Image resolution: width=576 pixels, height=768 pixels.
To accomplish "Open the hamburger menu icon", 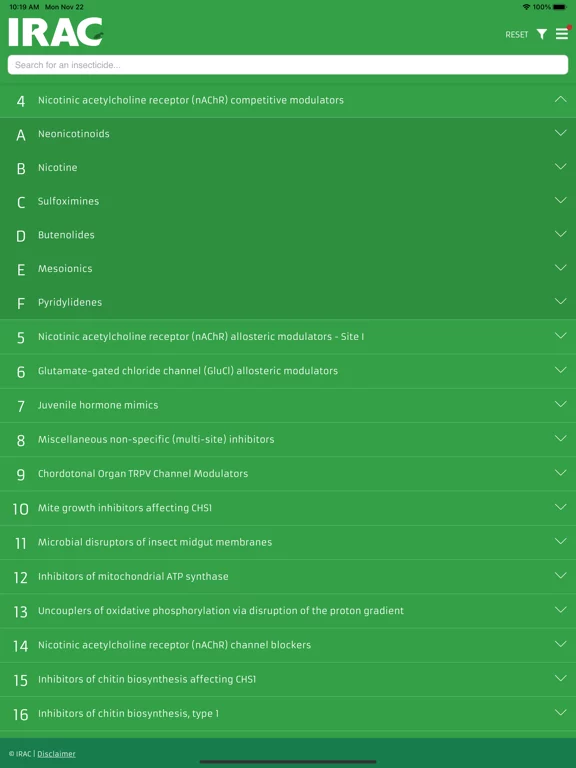I will tap(562, 34).
